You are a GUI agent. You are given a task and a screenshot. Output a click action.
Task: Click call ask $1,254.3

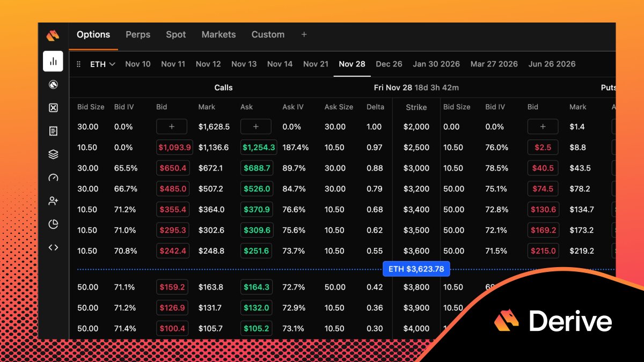(259, 147)
